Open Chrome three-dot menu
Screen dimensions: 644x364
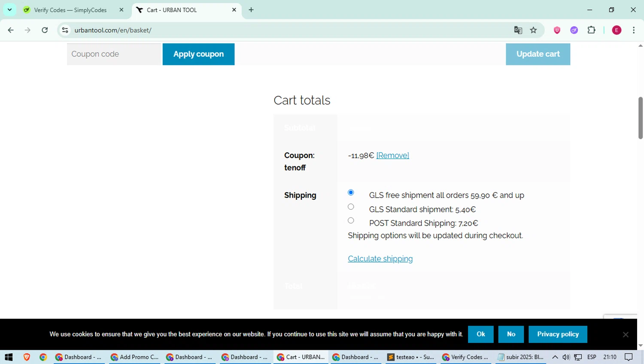[634, 30]
